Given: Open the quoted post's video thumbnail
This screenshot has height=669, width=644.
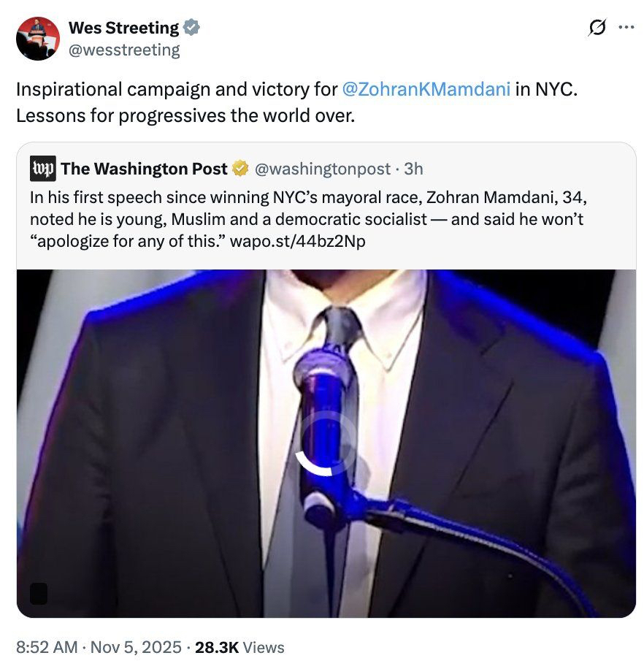Looking at the screenshot, I should click(x=467, y=380).
